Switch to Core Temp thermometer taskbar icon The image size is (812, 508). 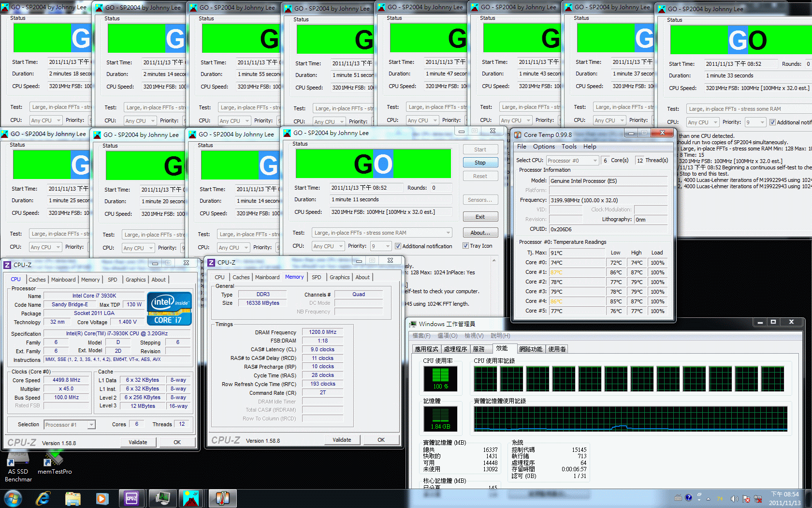coord(222,498)
